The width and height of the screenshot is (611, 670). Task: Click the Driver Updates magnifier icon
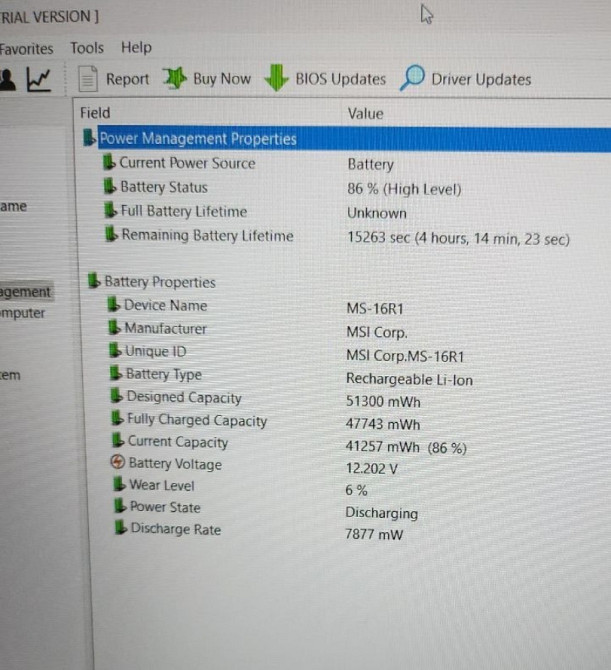coord(411,78)
